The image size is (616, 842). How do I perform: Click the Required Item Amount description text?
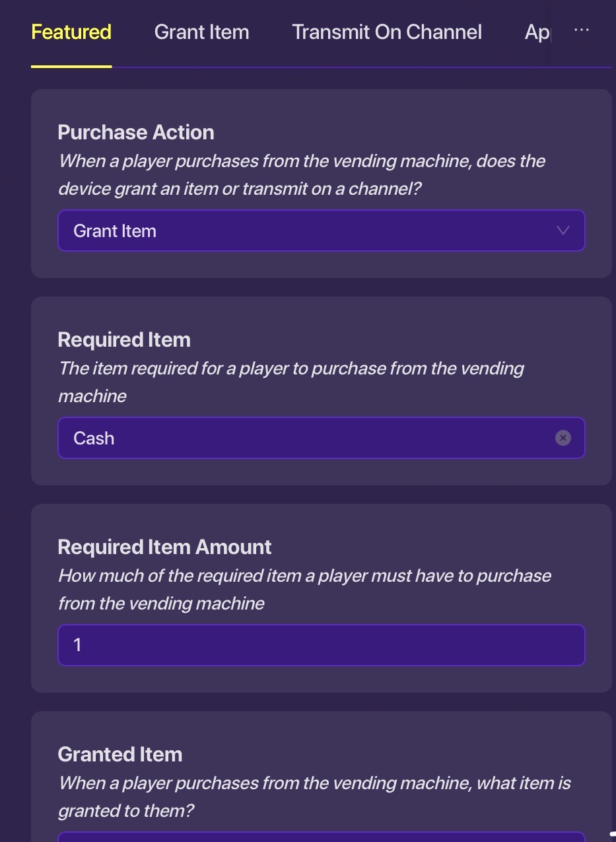tap(304, 589)
